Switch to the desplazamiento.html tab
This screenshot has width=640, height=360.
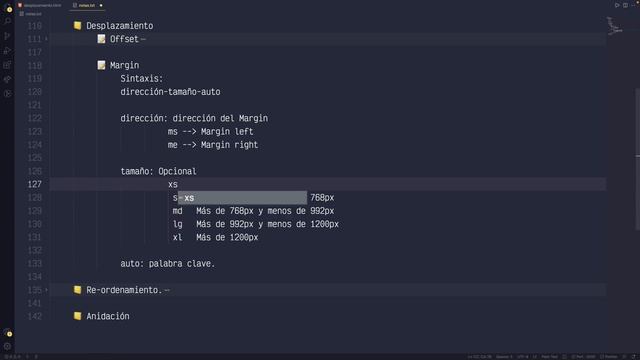[40, 5]
